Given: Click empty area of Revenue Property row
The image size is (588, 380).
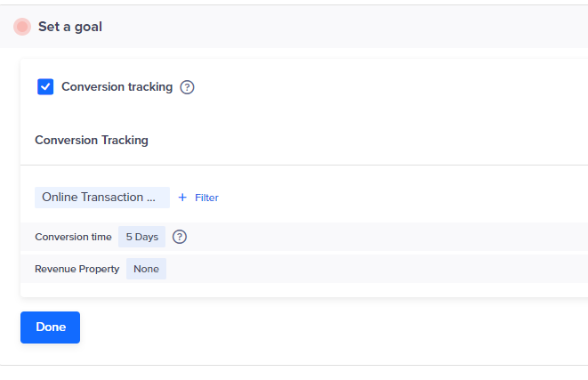Looking at the screenshot, I should pos(375,269).
